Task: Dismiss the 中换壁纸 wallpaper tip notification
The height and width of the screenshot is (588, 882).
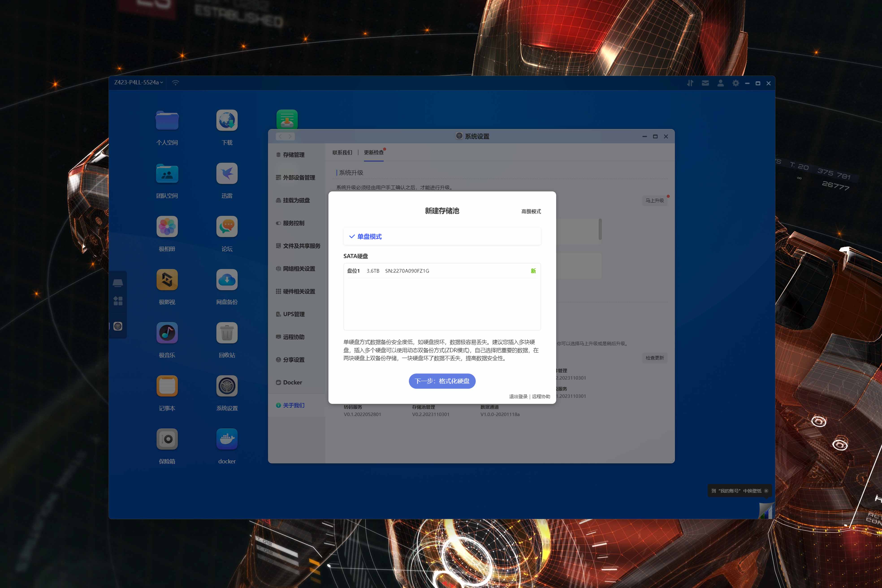Action: pos(766,491)
